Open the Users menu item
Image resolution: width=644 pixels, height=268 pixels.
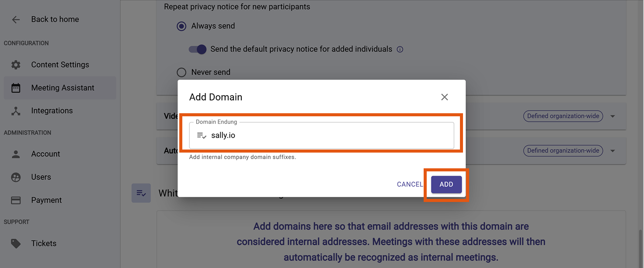pyautogui.click(x=41, y=177)
